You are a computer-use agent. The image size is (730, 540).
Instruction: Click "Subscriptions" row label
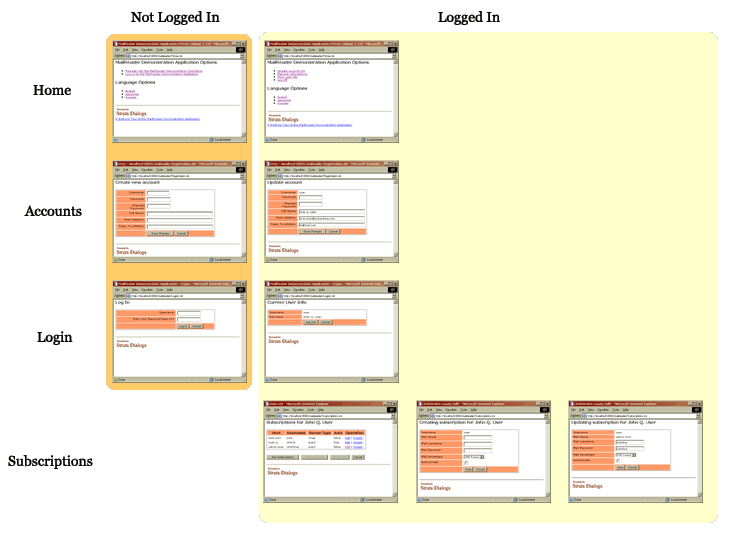click(50, 461)
